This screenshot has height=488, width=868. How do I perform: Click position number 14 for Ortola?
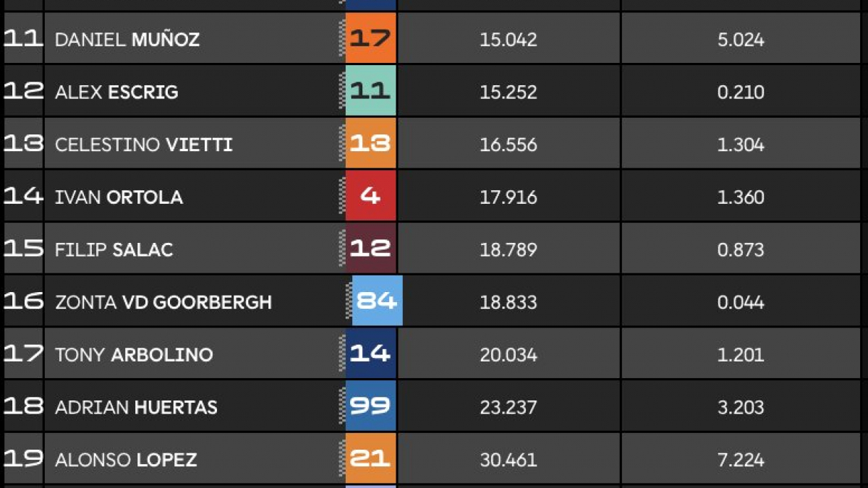23,196
